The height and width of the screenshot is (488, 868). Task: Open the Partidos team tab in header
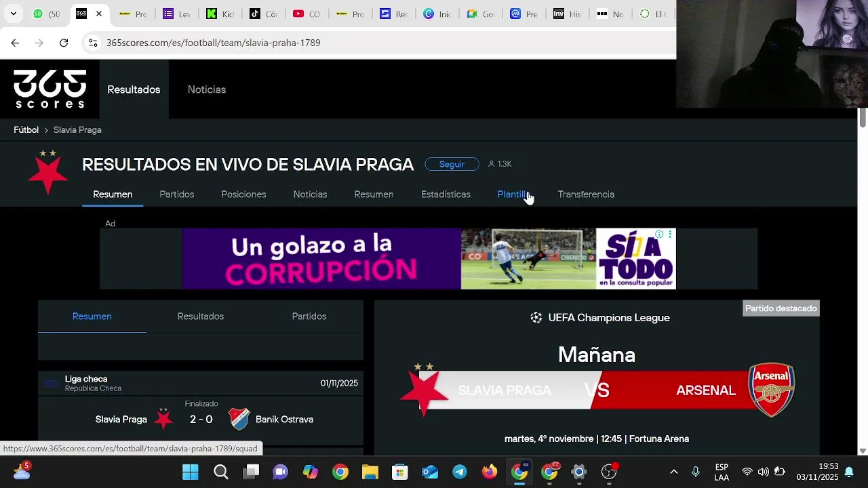[x=177, y=195]
